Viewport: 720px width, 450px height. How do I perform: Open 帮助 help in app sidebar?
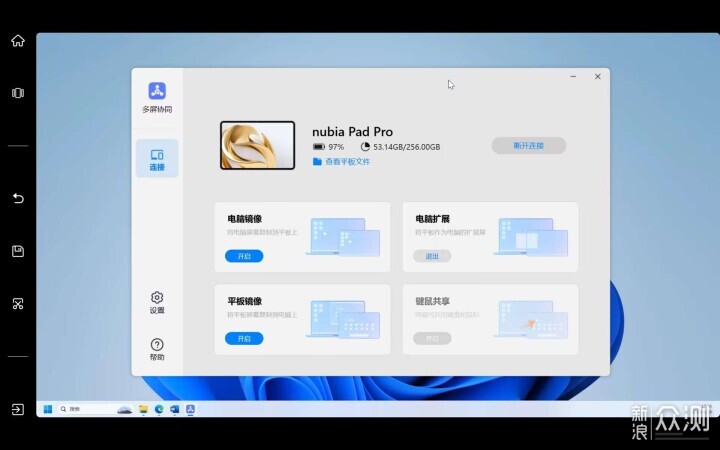[157, 349]
